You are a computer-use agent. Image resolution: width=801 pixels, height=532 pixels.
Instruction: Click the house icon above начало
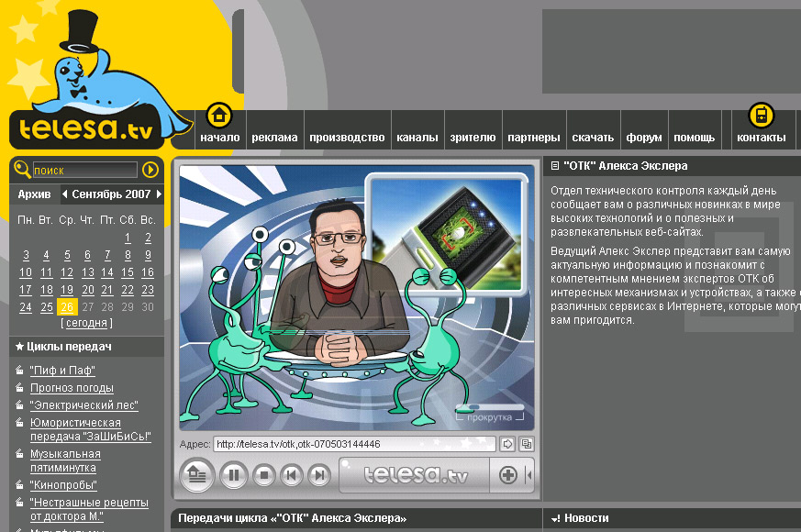[x=219, y=116]
